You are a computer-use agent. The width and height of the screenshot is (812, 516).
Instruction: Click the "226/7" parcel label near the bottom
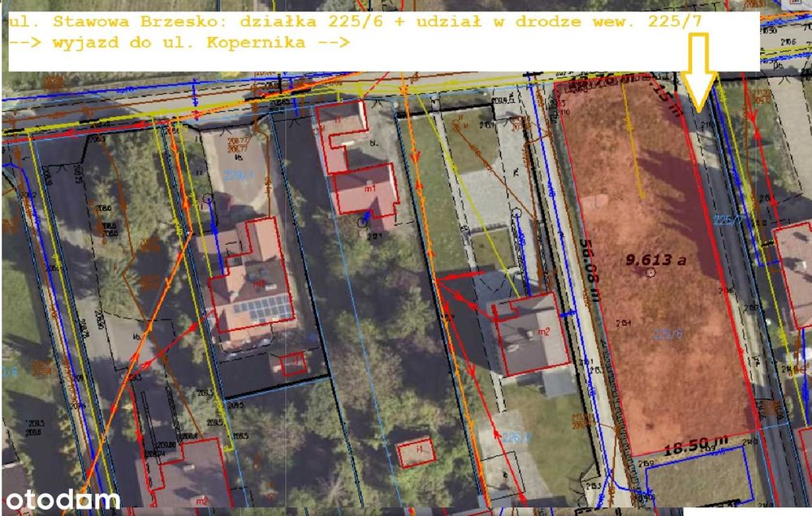coord(516,438)
